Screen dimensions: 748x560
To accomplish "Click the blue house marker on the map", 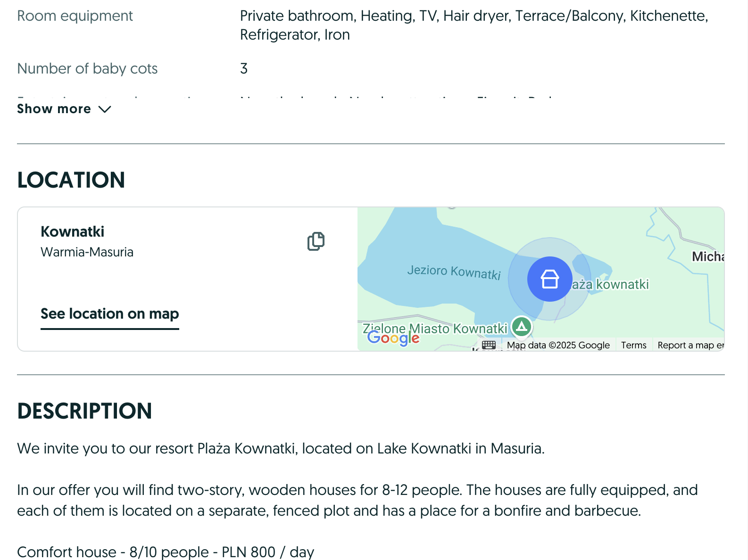I will pos(549,279).
